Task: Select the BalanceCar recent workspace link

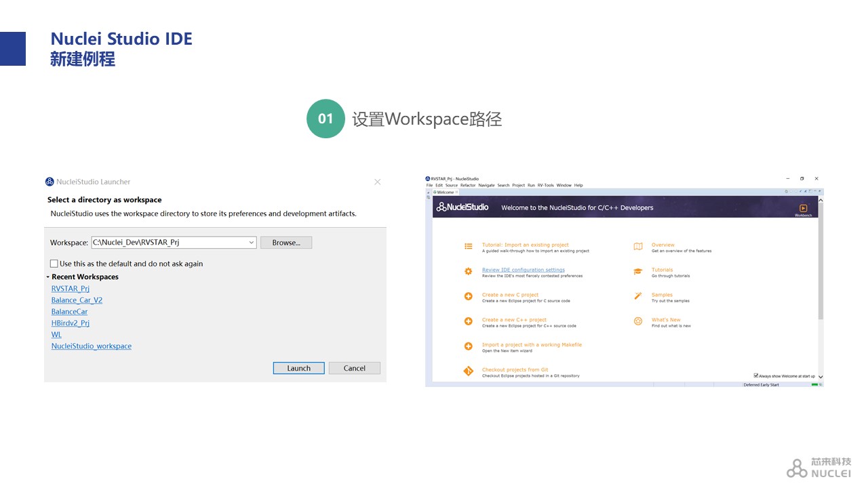Action: [70, 312]
